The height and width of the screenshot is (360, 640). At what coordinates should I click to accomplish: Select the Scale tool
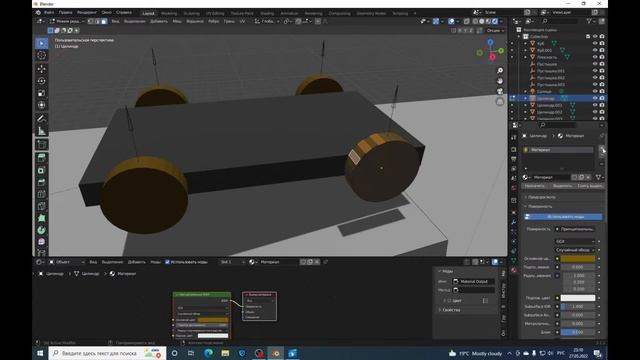(42, 93)
